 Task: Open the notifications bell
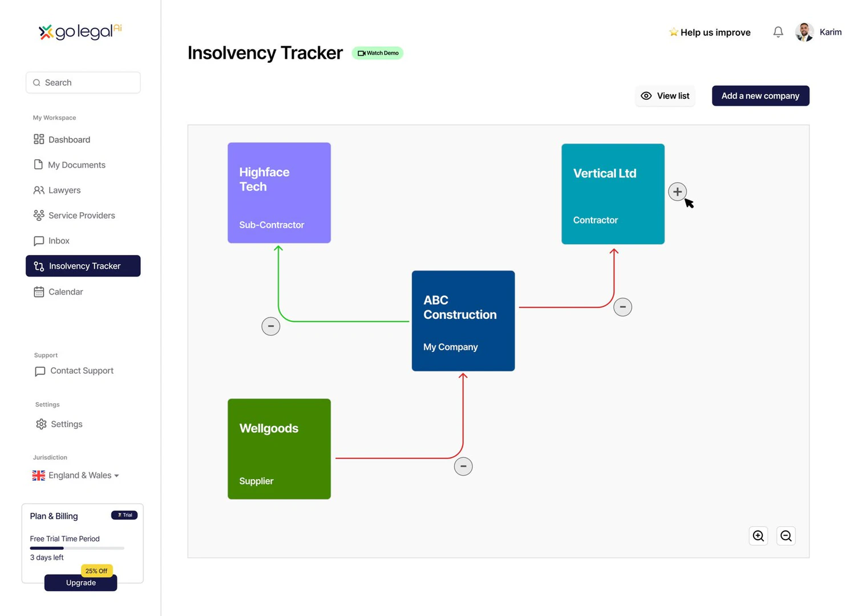[778, 33]
